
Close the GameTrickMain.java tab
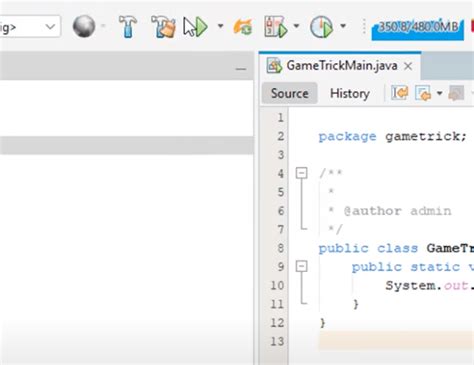[408, 66]
